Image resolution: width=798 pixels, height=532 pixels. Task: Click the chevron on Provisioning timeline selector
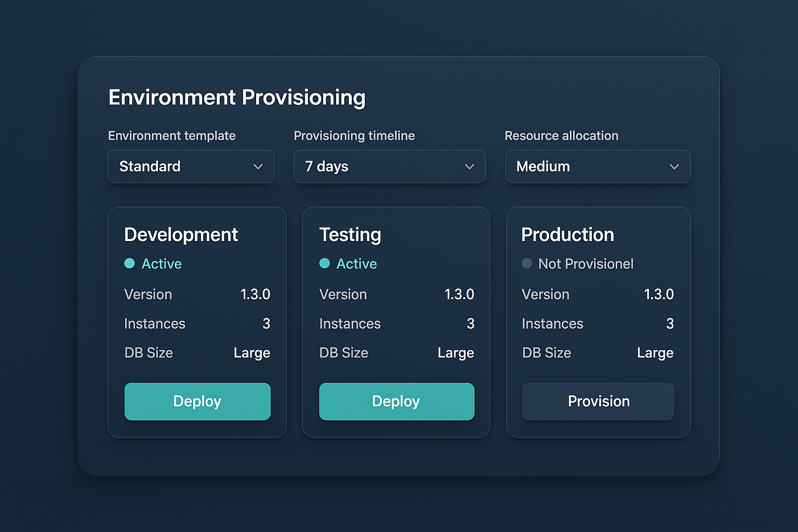pyautogui.click(x=469, y=167)
